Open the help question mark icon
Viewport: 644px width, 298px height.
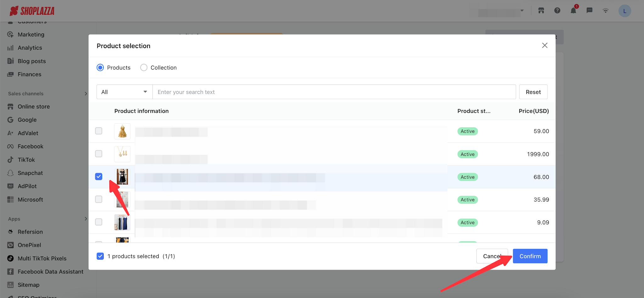tap(557, 11)
